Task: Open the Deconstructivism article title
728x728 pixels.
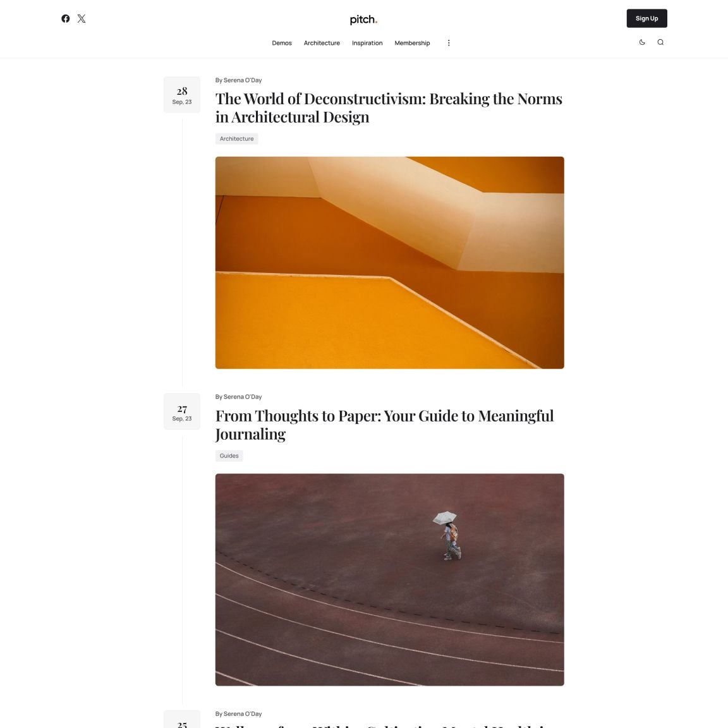Action: tap(389, 107)
